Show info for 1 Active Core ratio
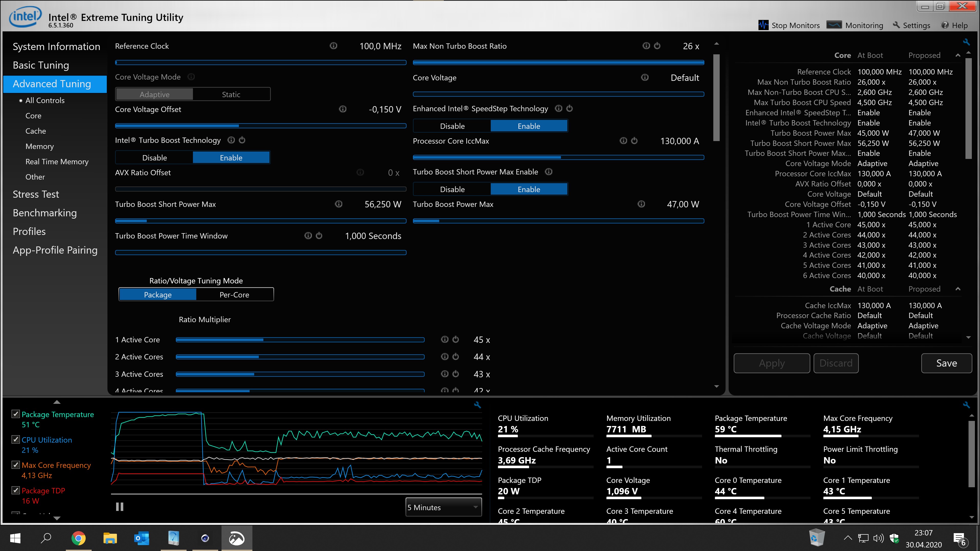 click(444, 339)
